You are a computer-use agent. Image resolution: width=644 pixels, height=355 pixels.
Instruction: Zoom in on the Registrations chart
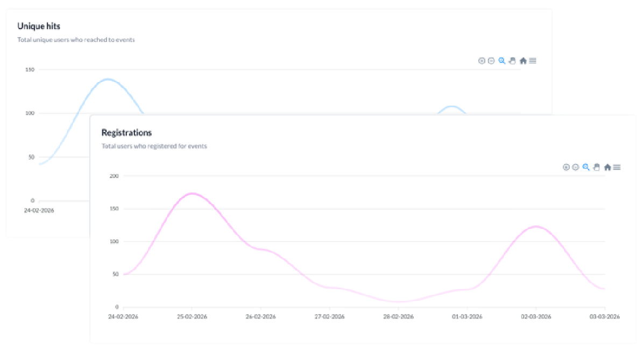[x=566, y=167]
